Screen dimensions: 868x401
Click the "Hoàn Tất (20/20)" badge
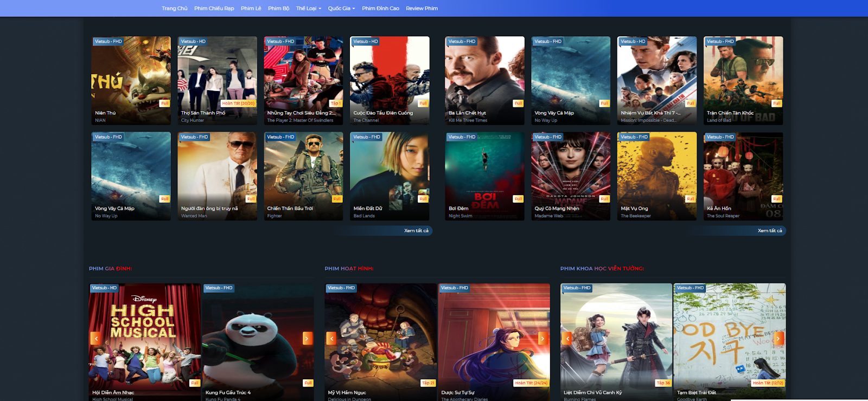click(238, 104)
